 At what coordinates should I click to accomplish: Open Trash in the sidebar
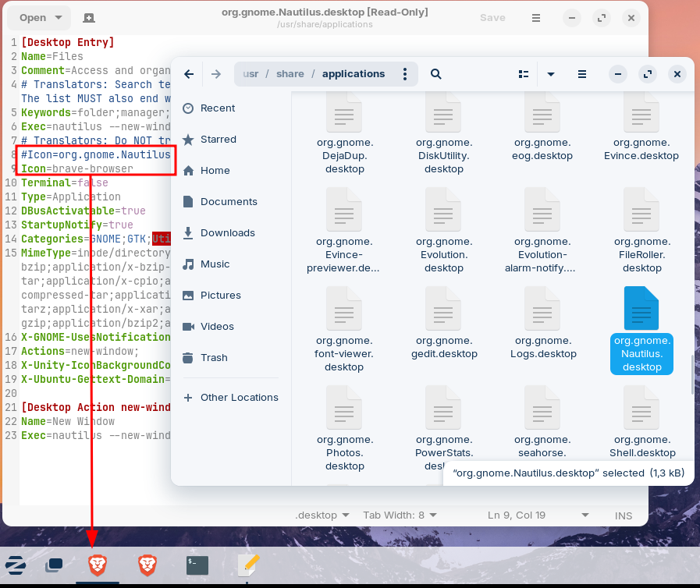pos(231,358)
